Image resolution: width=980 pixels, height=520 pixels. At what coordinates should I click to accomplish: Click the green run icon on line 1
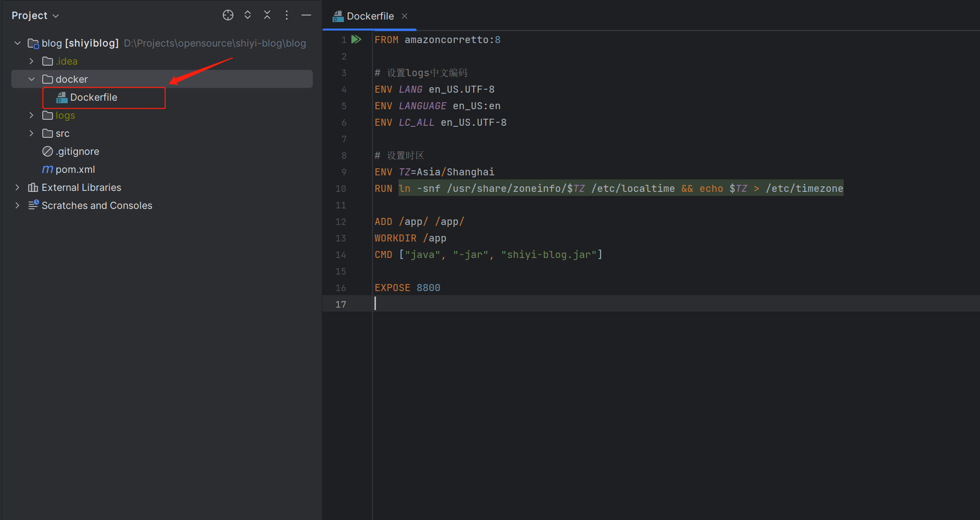click(356, 40)
